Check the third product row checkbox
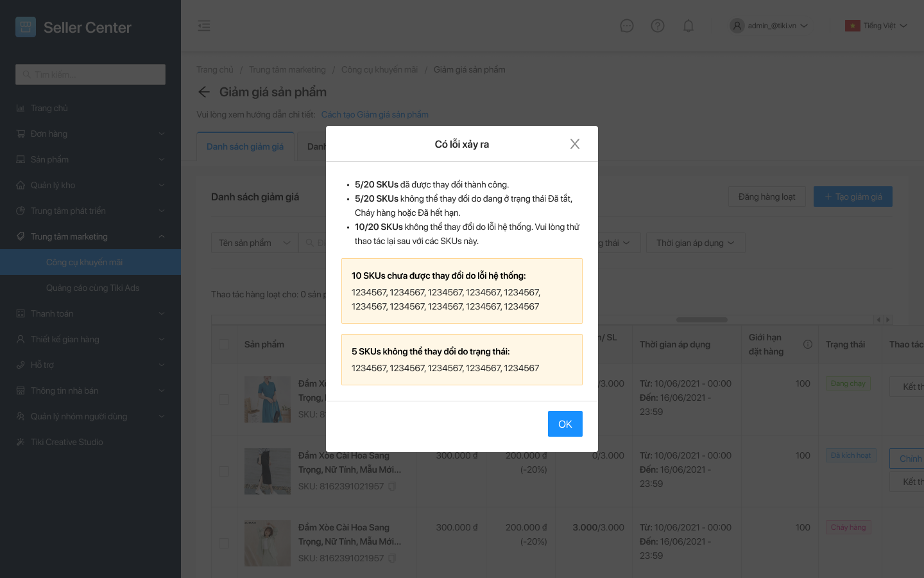The width and height of the screenshot is (924, 578). (224, 543)
